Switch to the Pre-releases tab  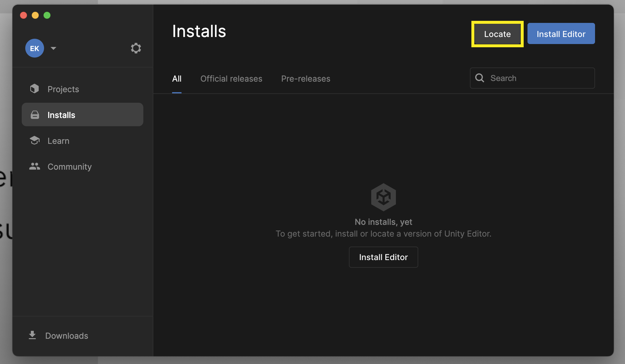pos(306,79)
